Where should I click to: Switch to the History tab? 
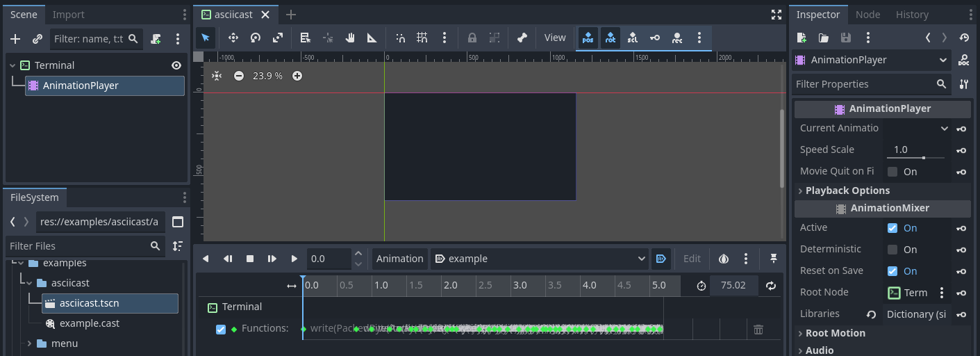click(x=912, y=15)
